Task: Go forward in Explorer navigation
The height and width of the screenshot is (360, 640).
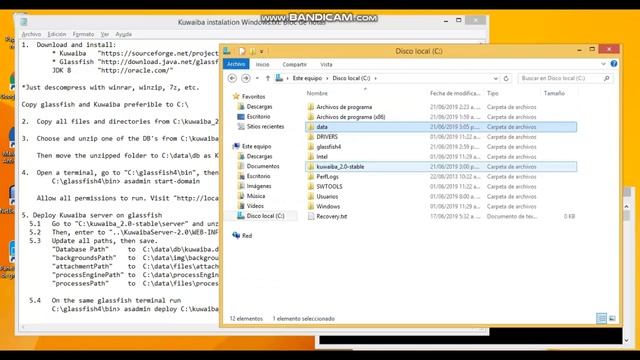Action: 246,78
